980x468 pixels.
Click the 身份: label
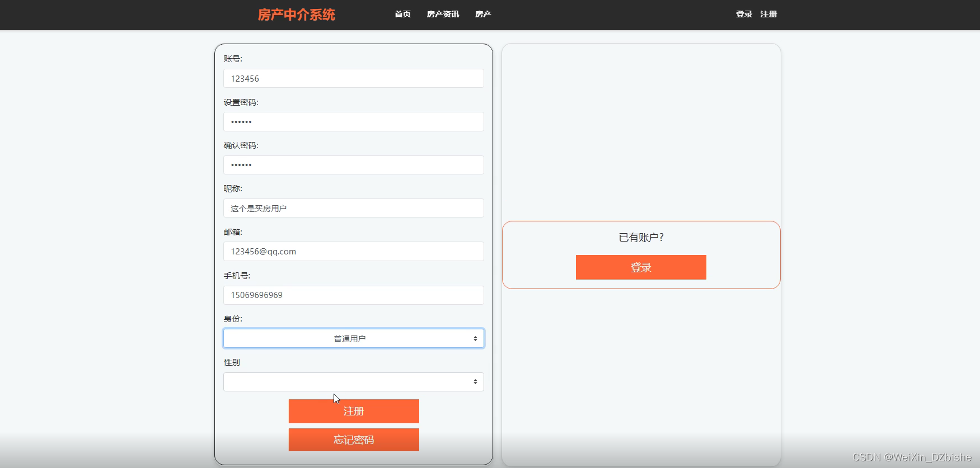coord(233,319)
